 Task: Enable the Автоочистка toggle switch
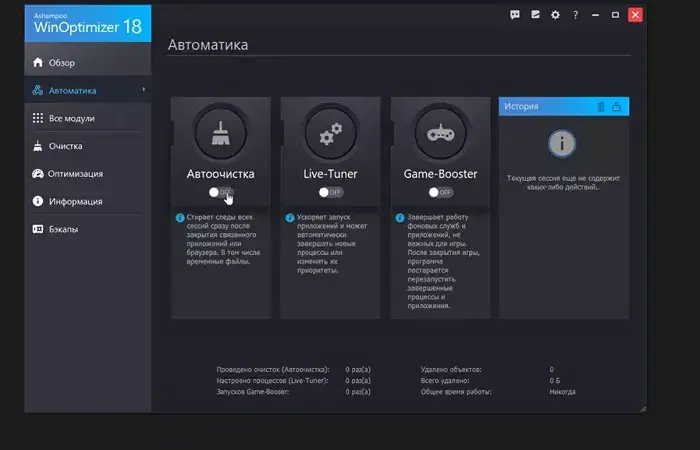[x=221, y=192]
